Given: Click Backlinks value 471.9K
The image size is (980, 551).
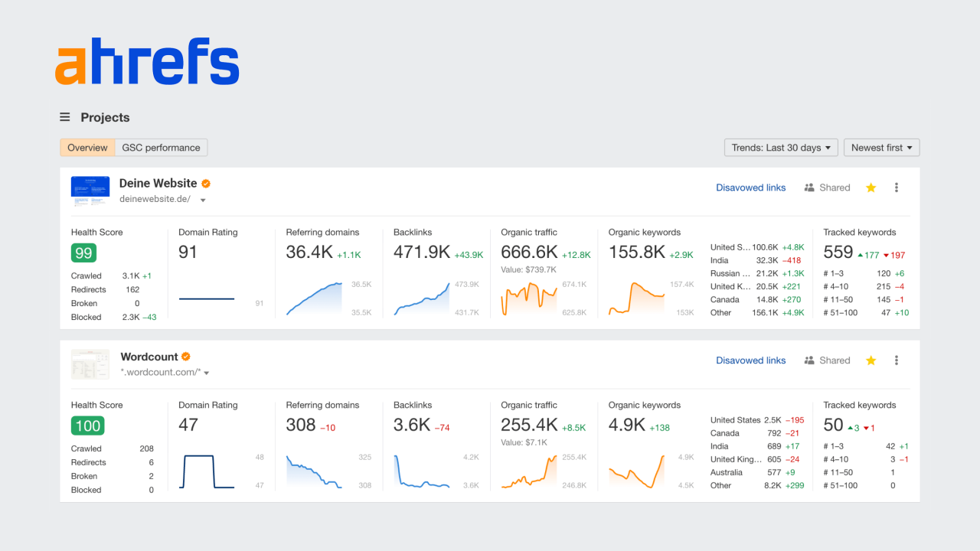Looking at the screenshot, I should coord(422,252).
